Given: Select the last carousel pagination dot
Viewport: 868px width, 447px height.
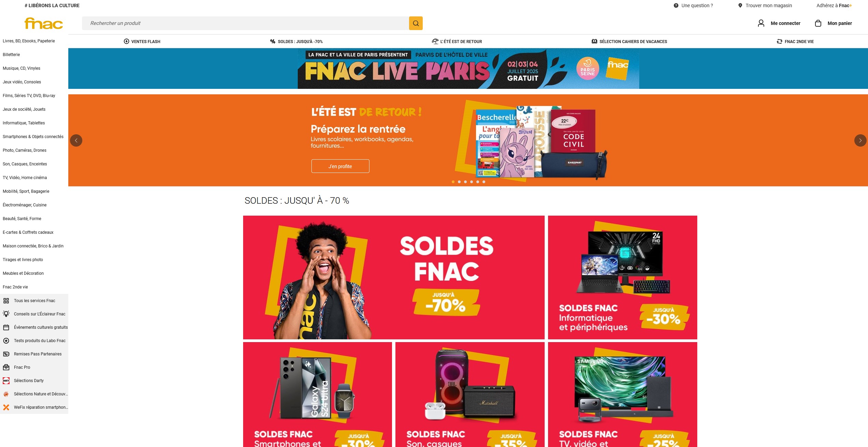Looking at the screenshot, I should pyautogui.click(x=484, y=182).
